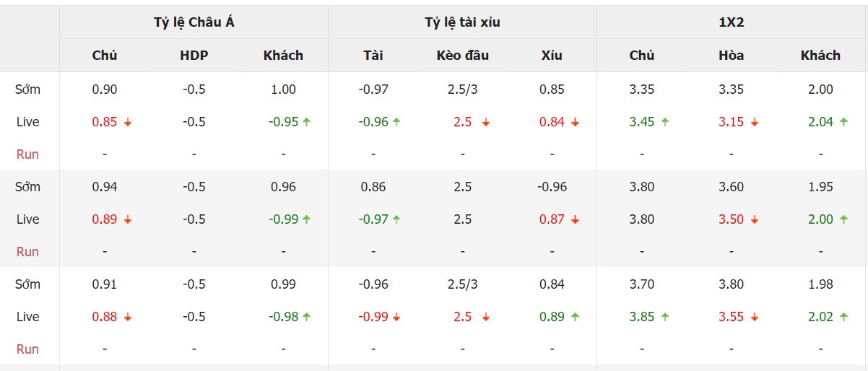Click the HDP column header
This screenshot has height=371, width=868.
tap(194, 56)
